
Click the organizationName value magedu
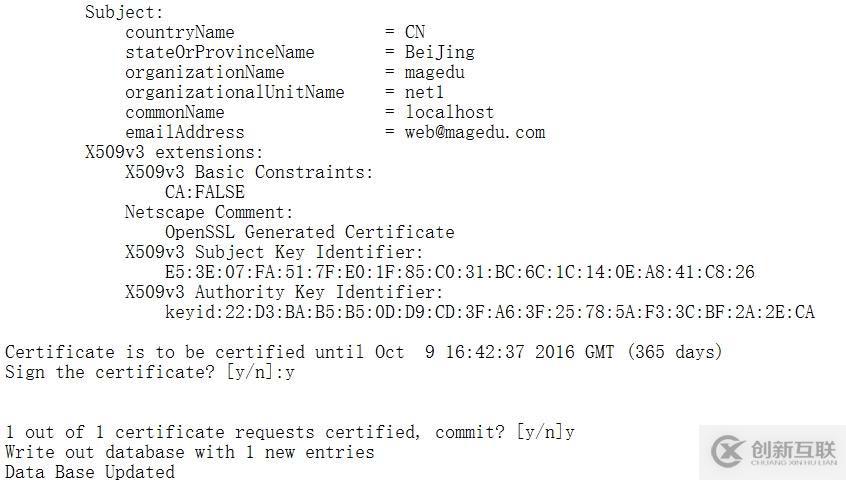pos(434,72)
